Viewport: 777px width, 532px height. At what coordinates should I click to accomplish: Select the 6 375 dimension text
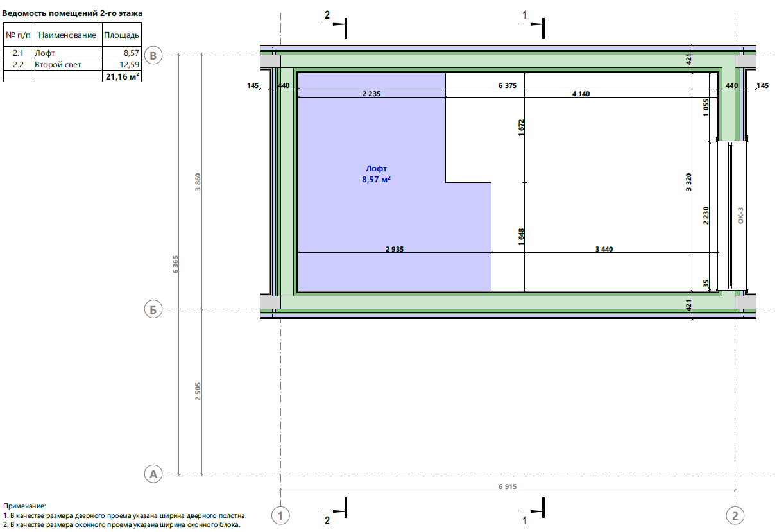[508, 85]
